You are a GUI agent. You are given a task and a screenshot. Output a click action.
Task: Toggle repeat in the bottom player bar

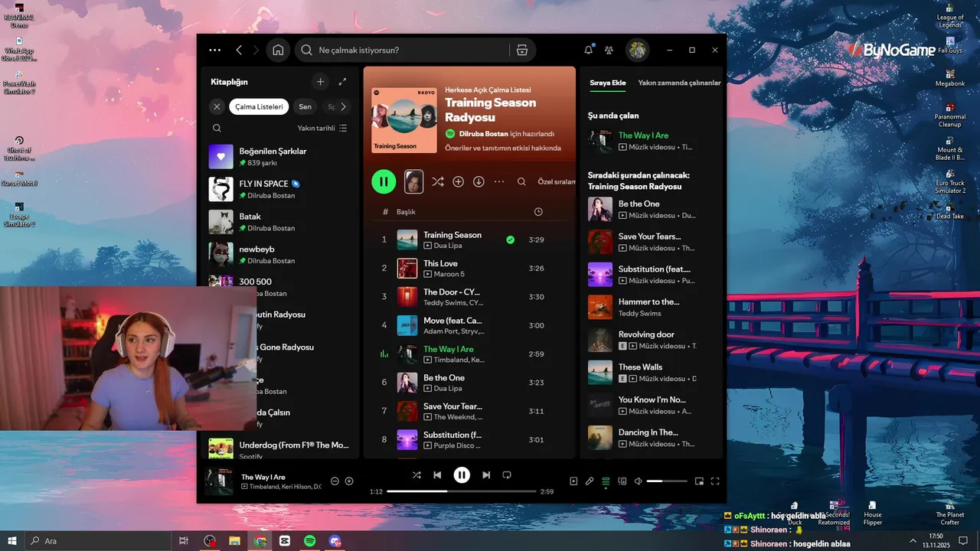click(x=507, y=475)
